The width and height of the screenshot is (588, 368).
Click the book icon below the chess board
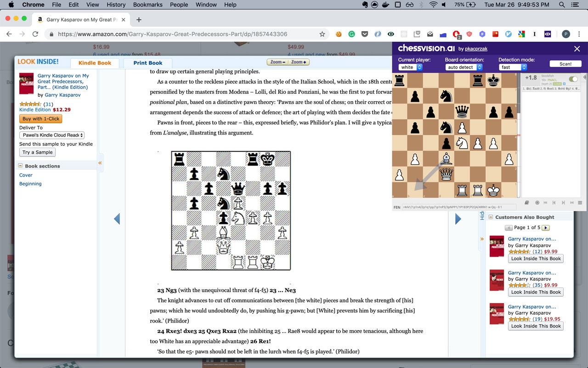527,203
